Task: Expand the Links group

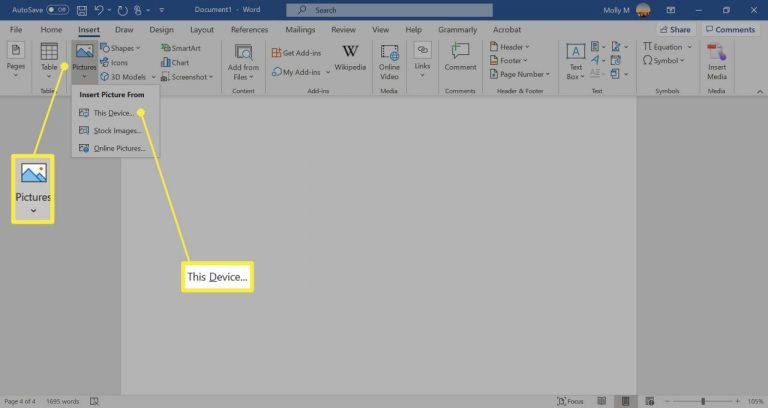Action: (x=422, y=60)
